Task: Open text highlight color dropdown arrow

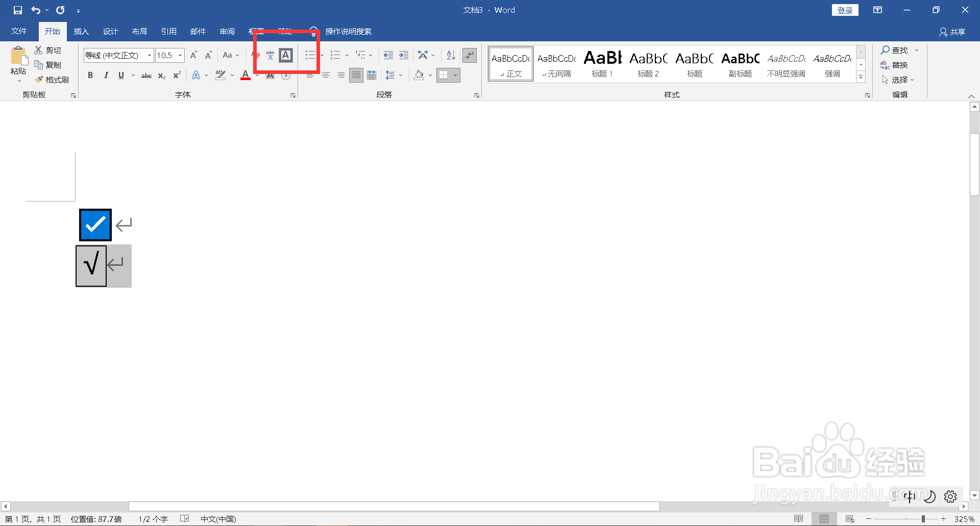Action: [232, 76]
